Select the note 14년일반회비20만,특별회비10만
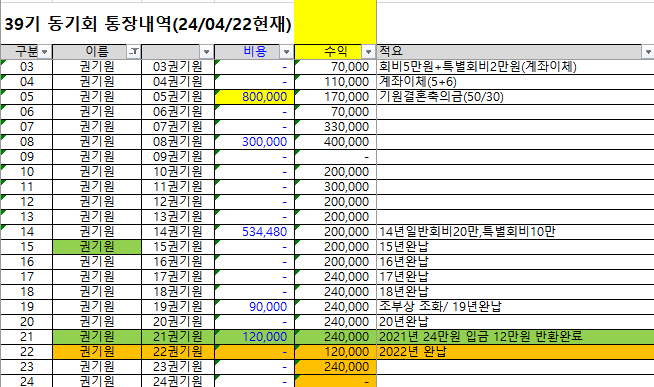The width and height of the screenshot is (654, 387). [x=515, y=232]
